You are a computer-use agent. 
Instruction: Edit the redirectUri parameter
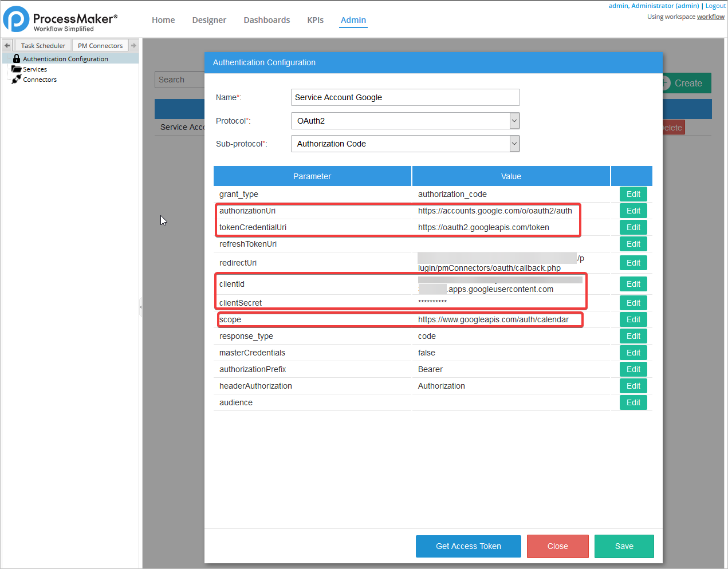coord(633,263)
